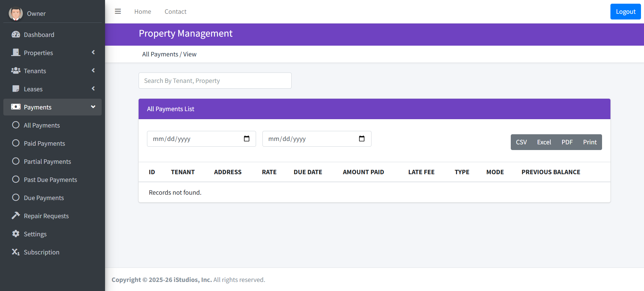The width and height of the screenshot is (644, 291).
Task: Open the Contact navigation link
Action: pos(175,12)
